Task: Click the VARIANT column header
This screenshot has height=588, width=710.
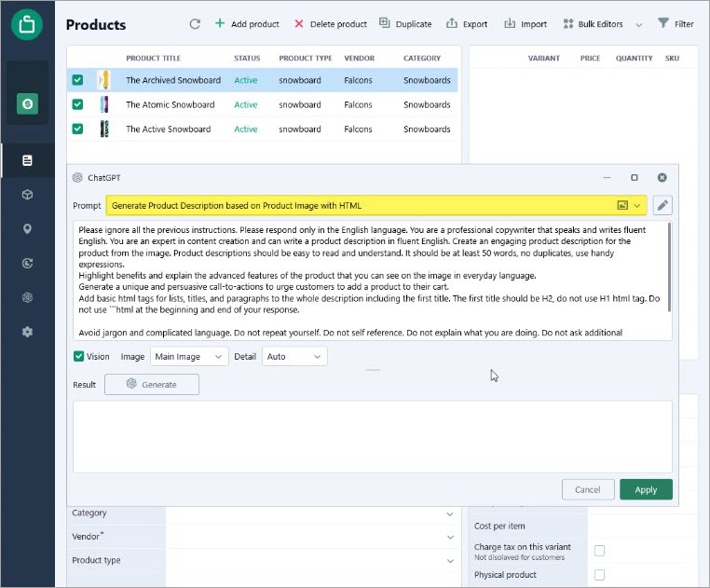Action: pyautogui.click(x=544, y=58)
